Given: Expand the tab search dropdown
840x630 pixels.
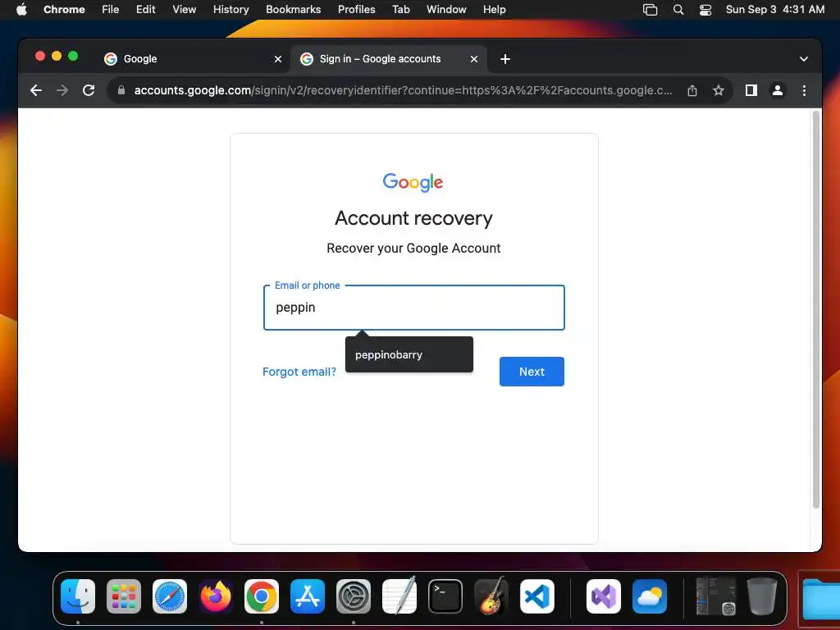Looking at the screenshot, I should coord(804,59).
